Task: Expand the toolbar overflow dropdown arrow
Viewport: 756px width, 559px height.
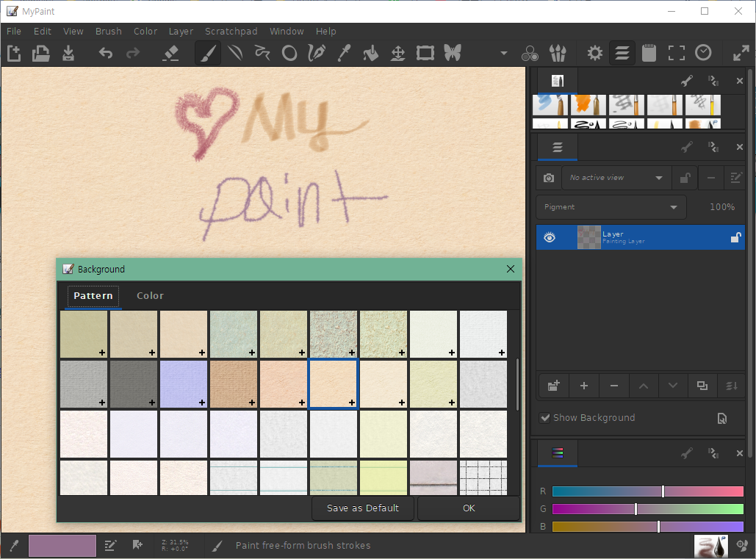Action: [504, 53]
